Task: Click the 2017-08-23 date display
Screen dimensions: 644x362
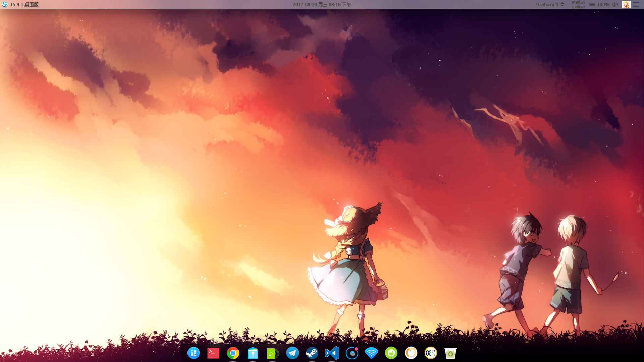Action: pyautogui.click(x=321, y=4)
